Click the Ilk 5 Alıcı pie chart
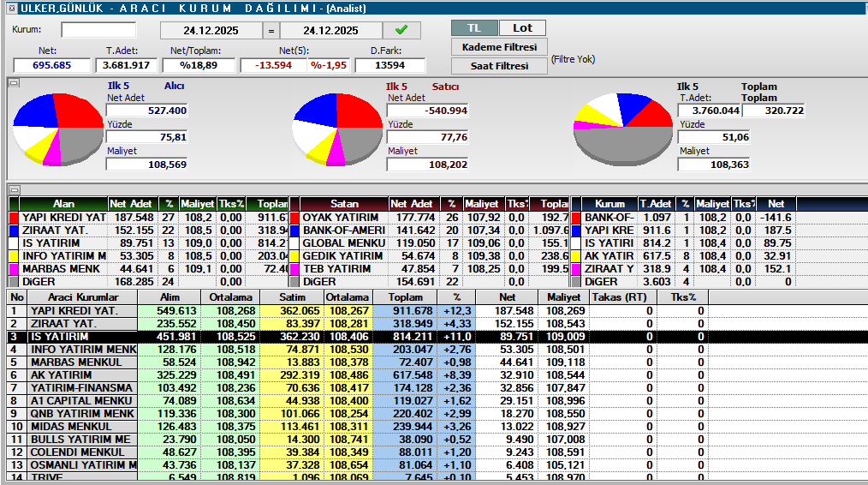868x485 pixels. (57, 129)
